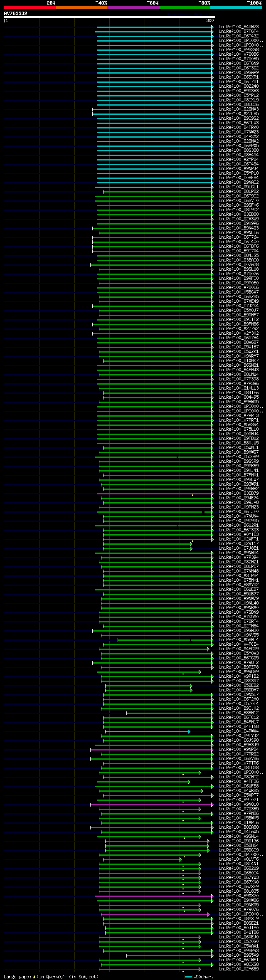This screenshot has width=266, height=980.
Task: Click the UniRef100_Q7NH48 label
Action: (x=239, y=571)
